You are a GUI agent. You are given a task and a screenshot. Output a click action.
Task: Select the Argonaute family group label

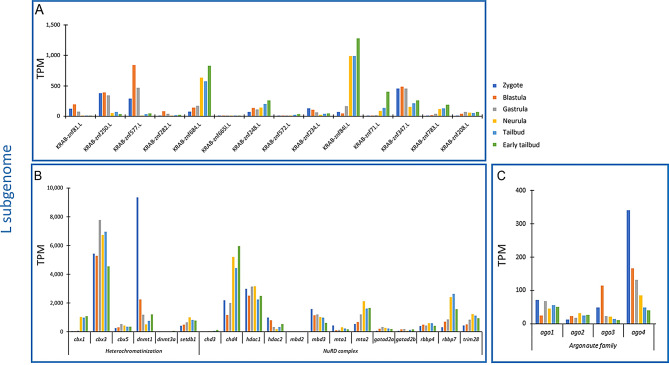coord(593,345)
